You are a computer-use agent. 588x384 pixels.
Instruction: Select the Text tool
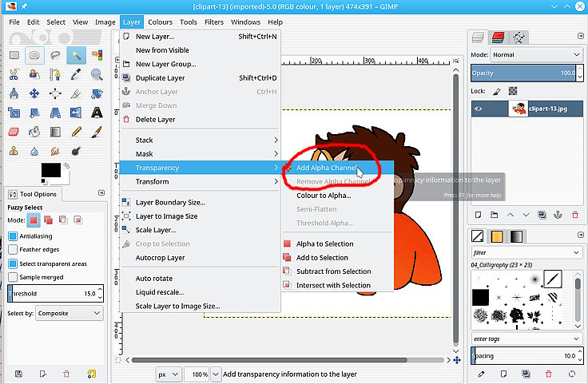tap(97, 113)
